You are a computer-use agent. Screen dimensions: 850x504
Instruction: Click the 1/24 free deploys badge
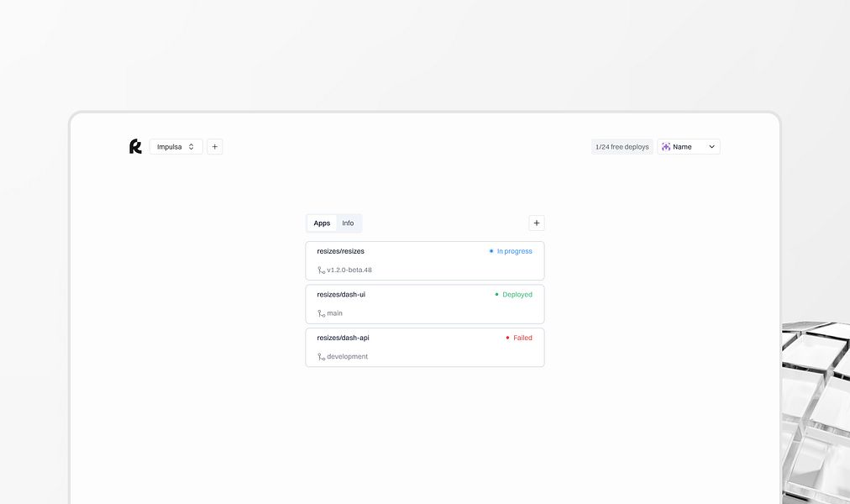click(x=622, y=146)
